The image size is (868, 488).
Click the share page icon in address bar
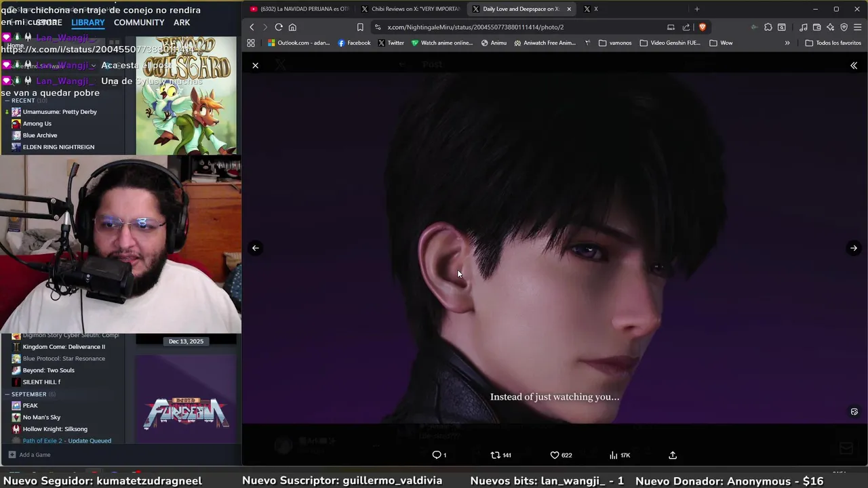click(686, 27)
